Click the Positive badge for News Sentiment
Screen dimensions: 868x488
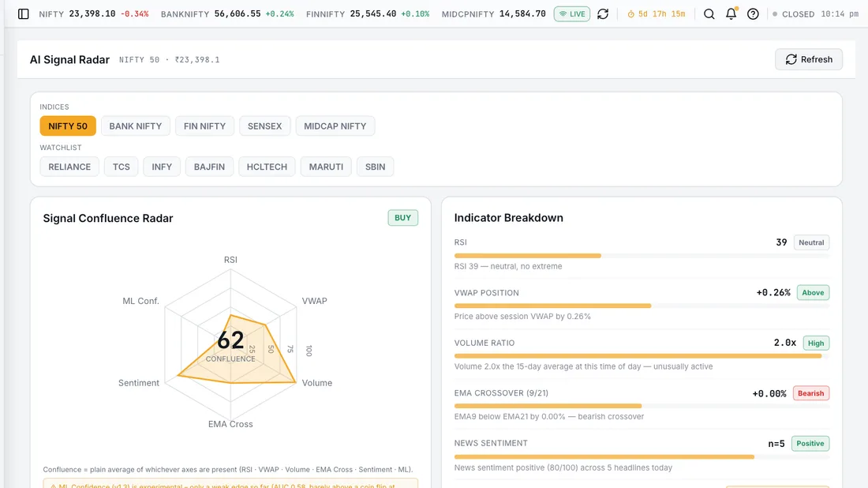(x=810, y=443)
